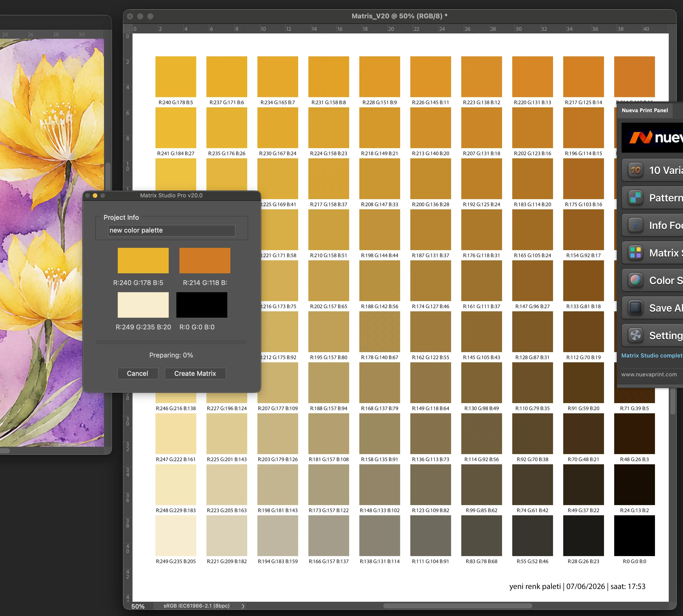Click the status bar chevron next to sRGB profile
Screen dimensions: 683x616
coord(243,606)
